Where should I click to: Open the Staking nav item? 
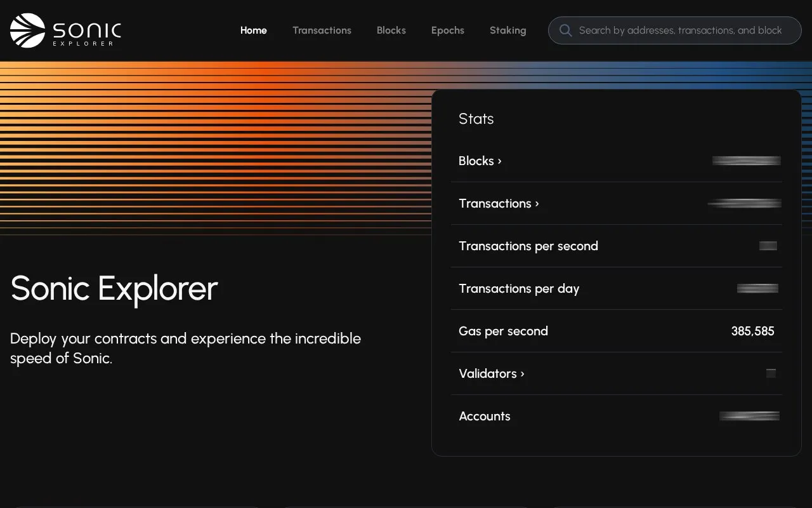tap(507, 30)
